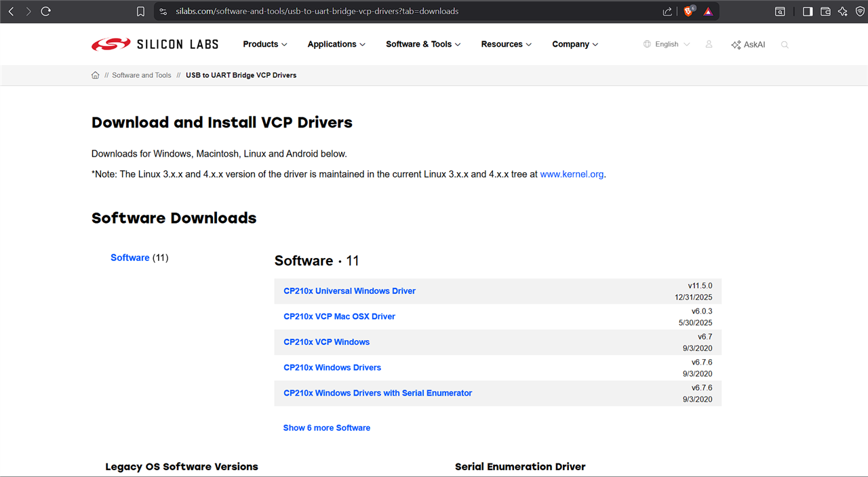
Task: Download CP210x Windows Drivers
Action: (332, 367)
